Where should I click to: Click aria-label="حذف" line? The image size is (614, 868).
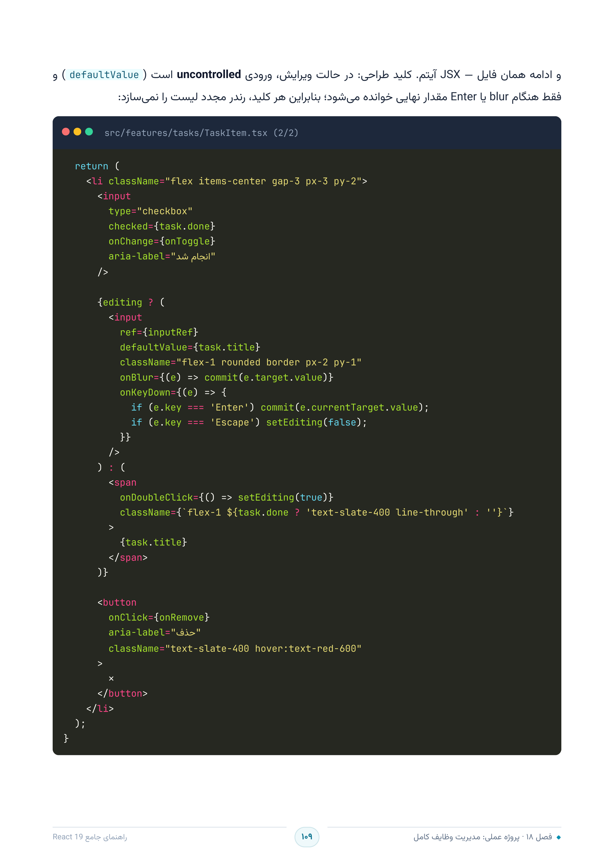155,633
